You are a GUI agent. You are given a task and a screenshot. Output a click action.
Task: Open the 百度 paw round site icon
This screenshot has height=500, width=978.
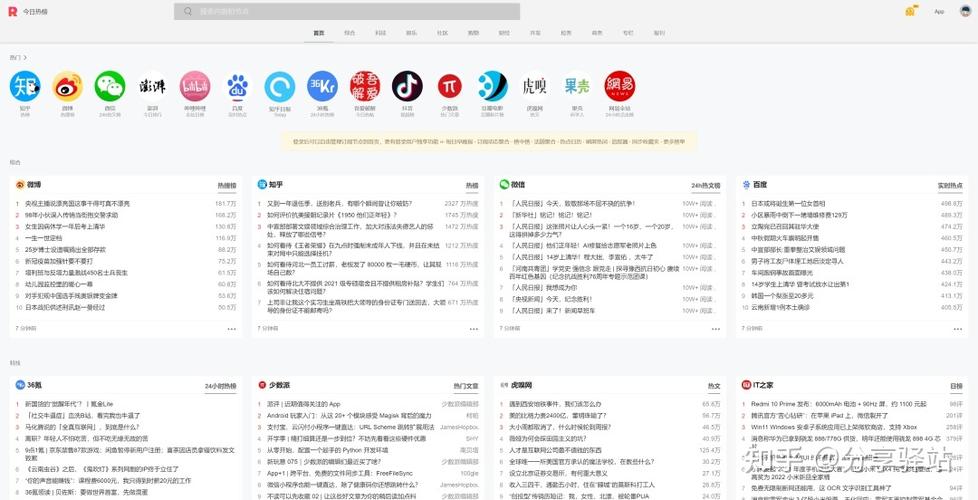pos(237,86)
